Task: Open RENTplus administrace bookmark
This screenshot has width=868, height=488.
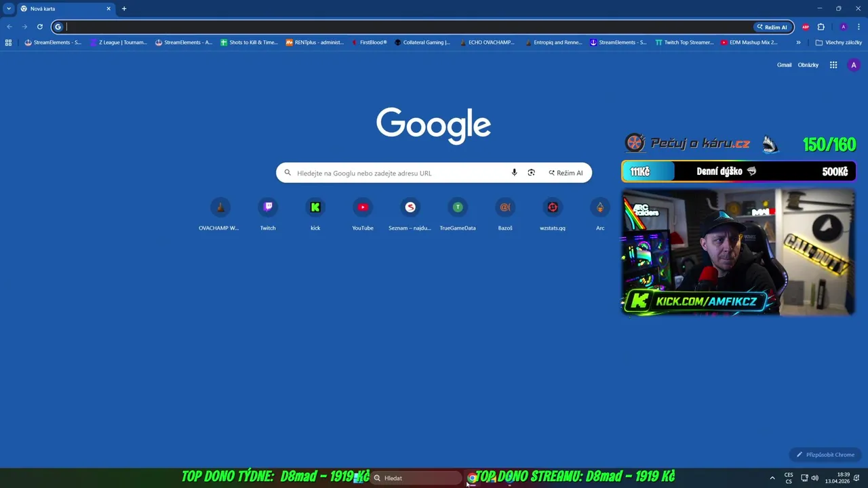Action: click(315, 42)
